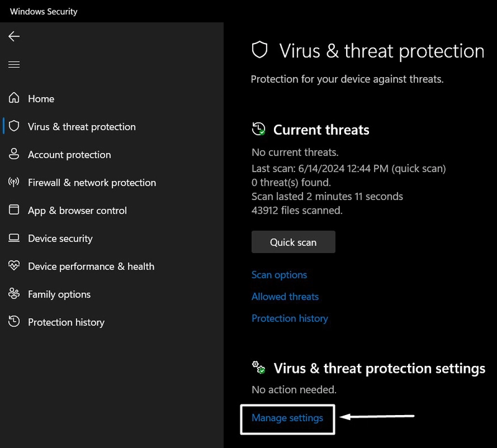Select Virus & threat protection sidebar label
Image resolution: width=497 pixels, height=448 pixels.
coord(81,127)
